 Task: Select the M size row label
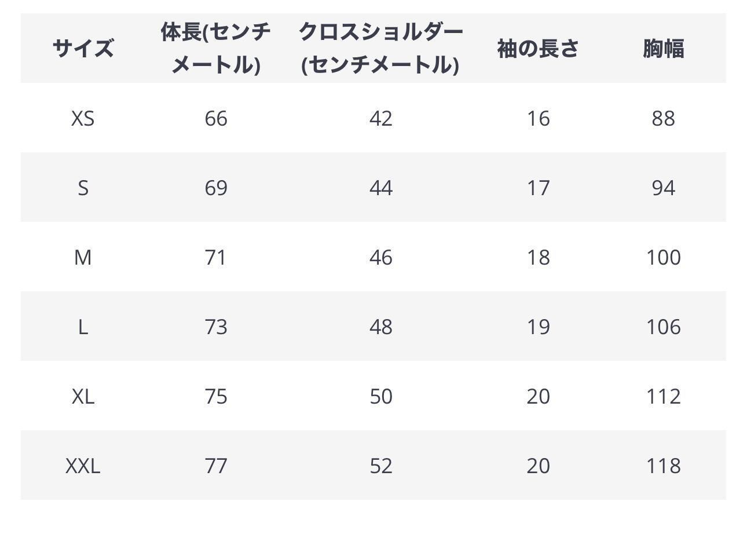point(83,257)
